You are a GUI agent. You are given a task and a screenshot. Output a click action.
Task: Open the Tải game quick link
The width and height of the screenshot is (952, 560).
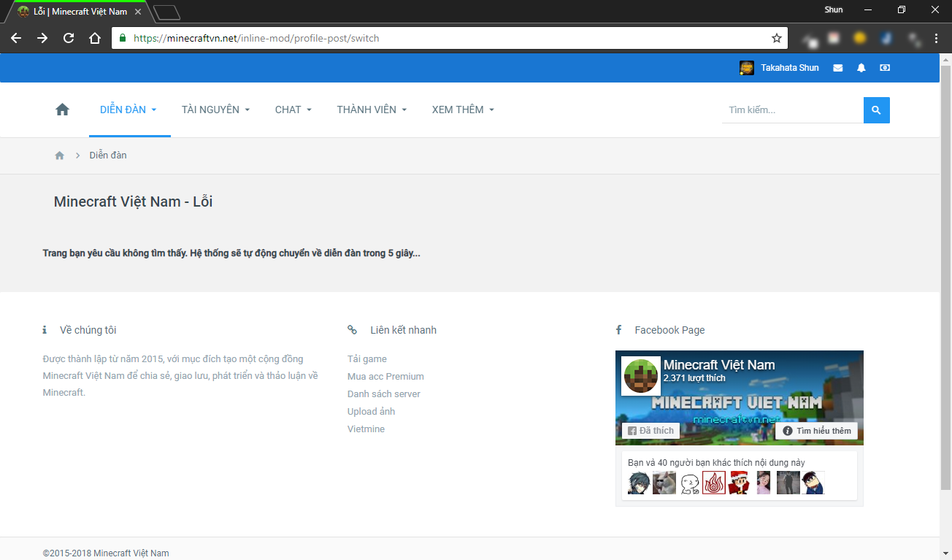(x=367, y=359)
